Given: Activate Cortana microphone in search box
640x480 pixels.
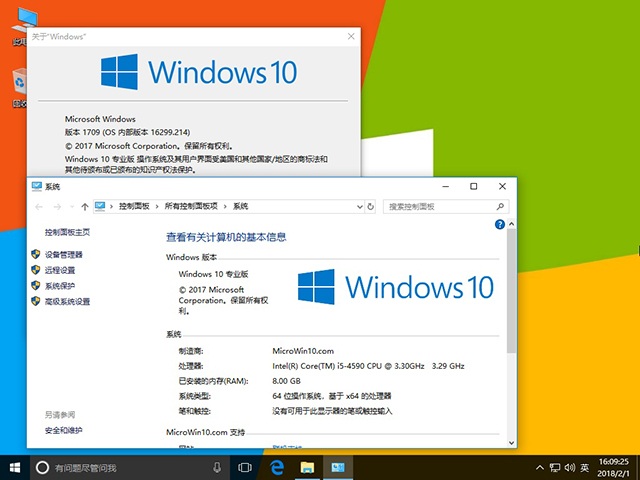Looking at the screenshot, I should pyautogui.click(x=217, y=468).
